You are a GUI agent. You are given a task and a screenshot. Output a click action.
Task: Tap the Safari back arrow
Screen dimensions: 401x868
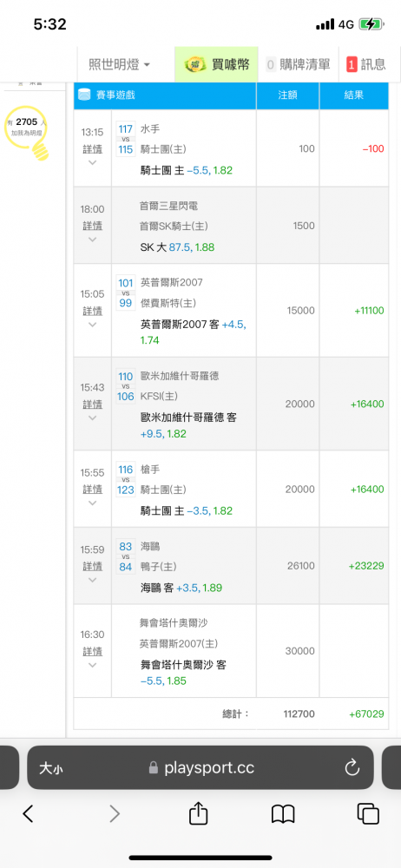coord(29,813)
